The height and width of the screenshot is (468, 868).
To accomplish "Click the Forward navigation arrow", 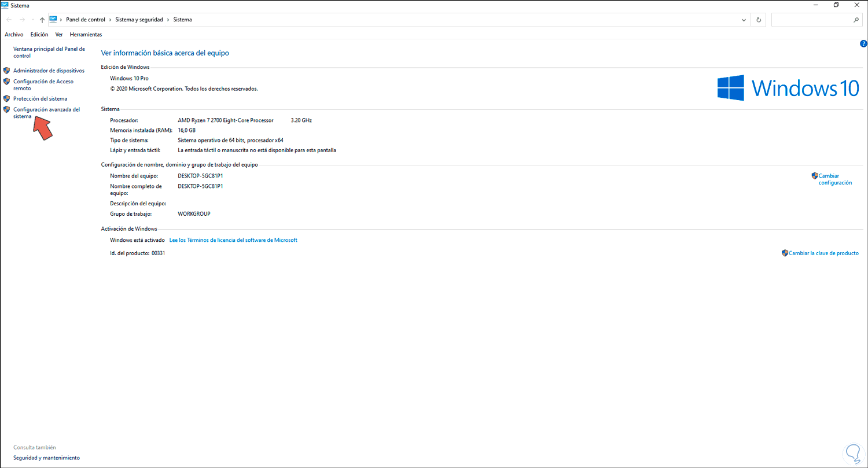I will coord(21,20).
